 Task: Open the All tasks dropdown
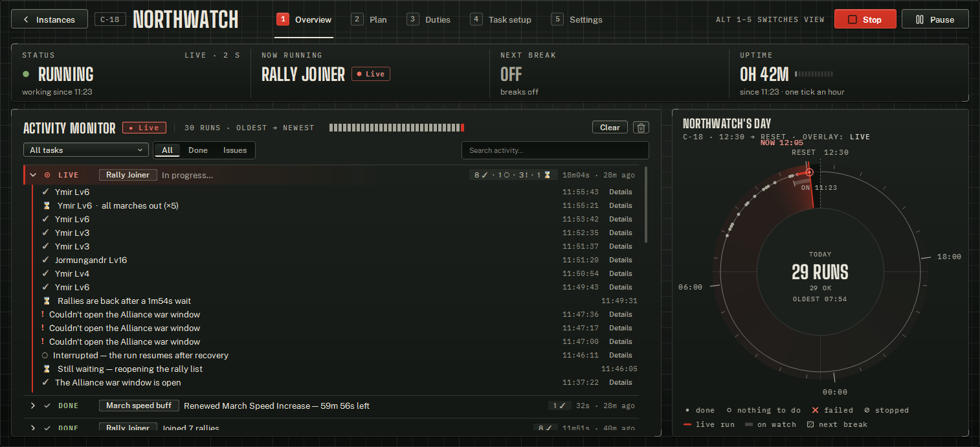[85, 150]
